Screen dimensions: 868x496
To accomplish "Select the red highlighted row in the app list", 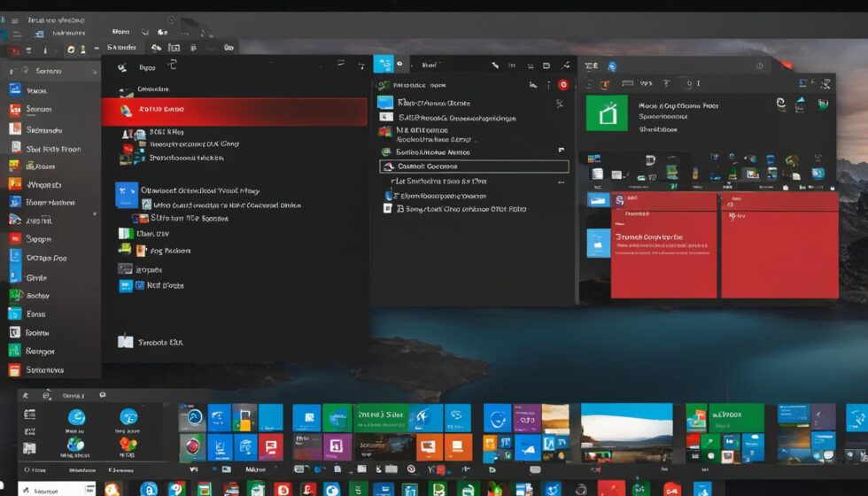I will coord(235,111).
